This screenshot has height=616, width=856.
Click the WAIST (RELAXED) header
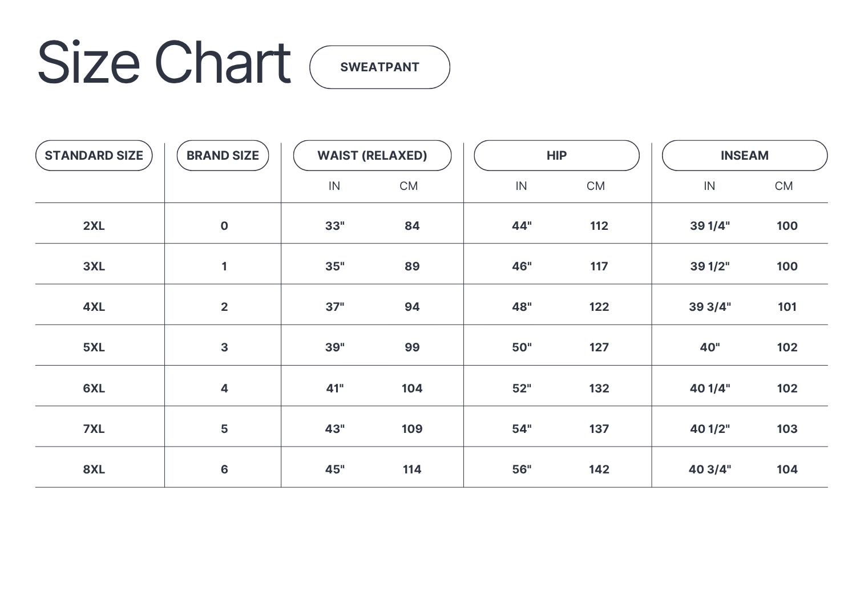pyautogui.click(x=372, y=156)
